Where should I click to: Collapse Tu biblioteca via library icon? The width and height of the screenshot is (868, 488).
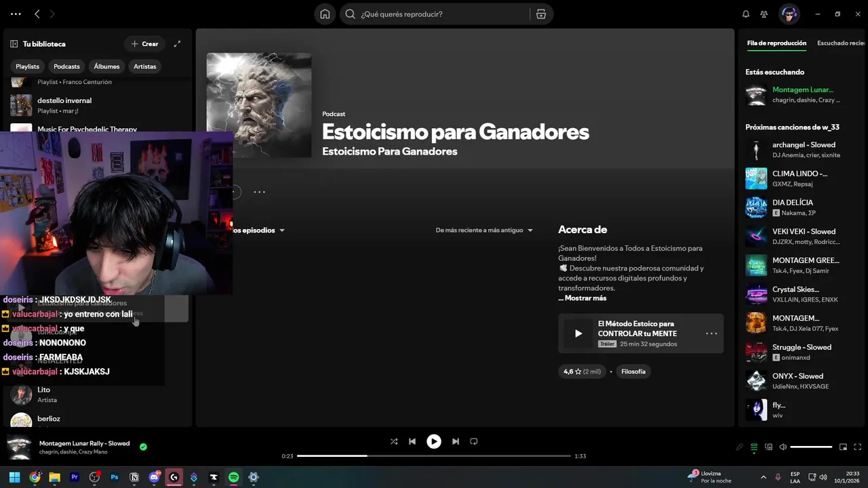point(14,44)
